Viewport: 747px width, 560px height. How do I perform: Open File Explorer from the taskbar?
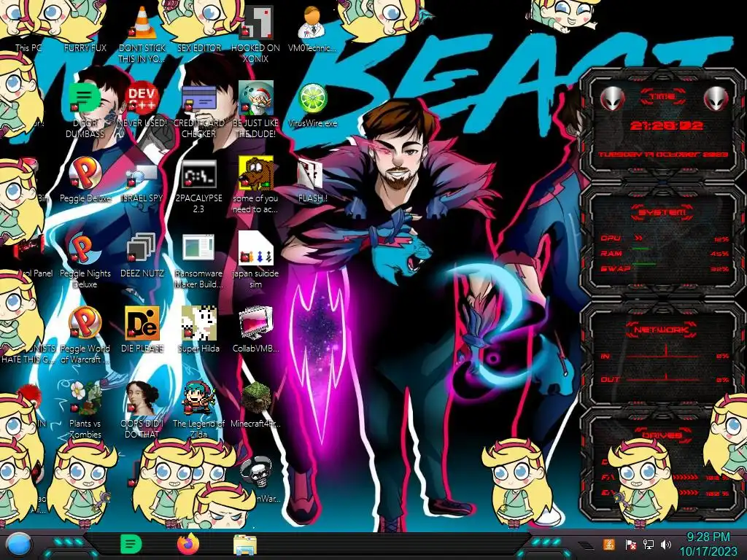tap(245, 544)
